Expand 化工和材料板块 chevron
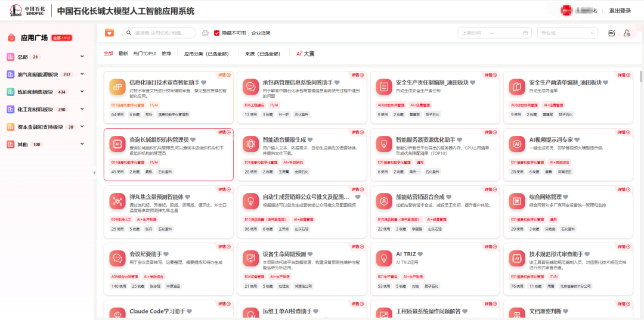644x320 pixels. pyautogui.click(x=82, y=109)
